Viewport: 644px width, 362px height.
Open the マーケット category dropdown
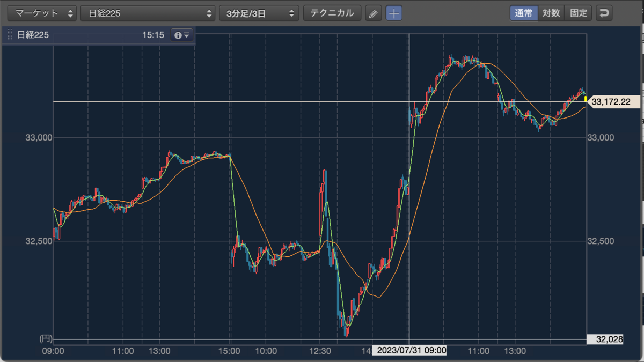42,13
